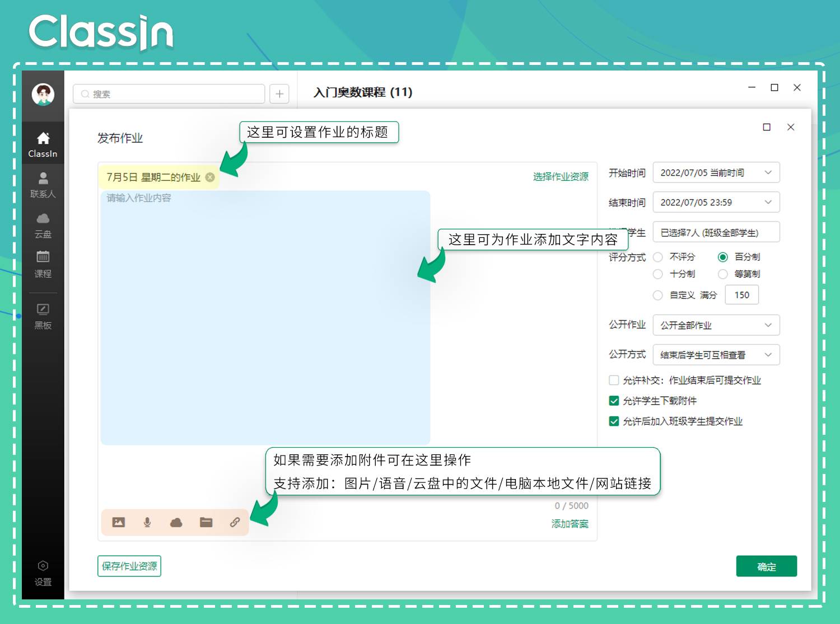
Task: Click 选择作业资源 link
Action: click(561, 177)
